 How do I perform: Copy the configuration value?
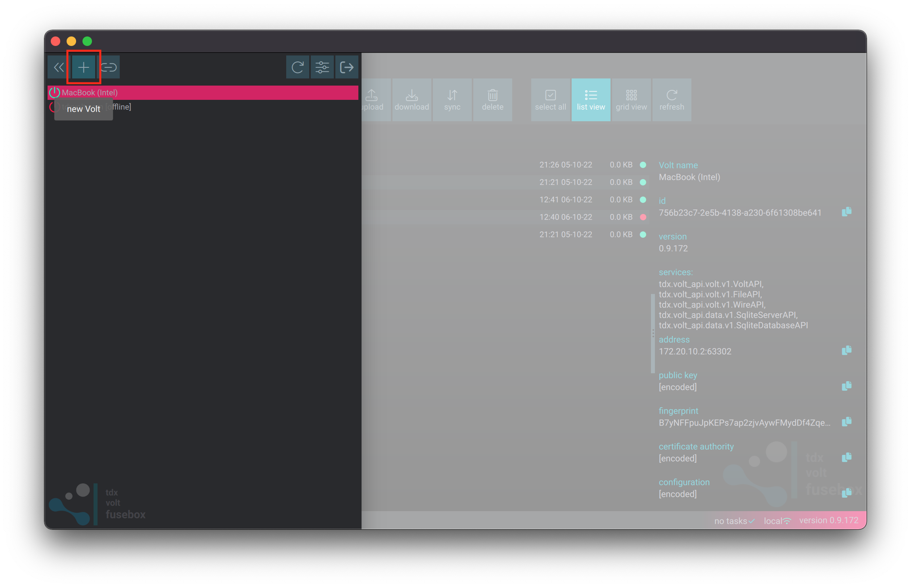pyautogui.click(x=847, y=493)
